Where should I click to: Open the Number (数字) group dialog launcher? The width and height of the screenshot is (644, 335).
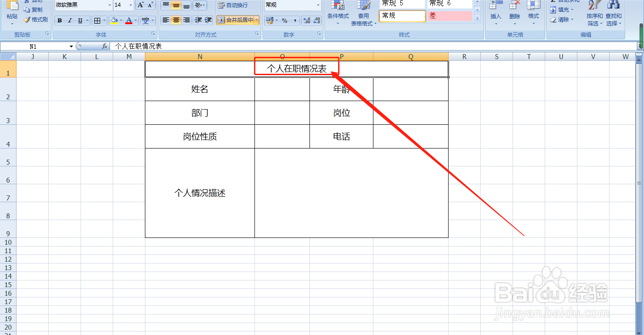pos(319,34)
